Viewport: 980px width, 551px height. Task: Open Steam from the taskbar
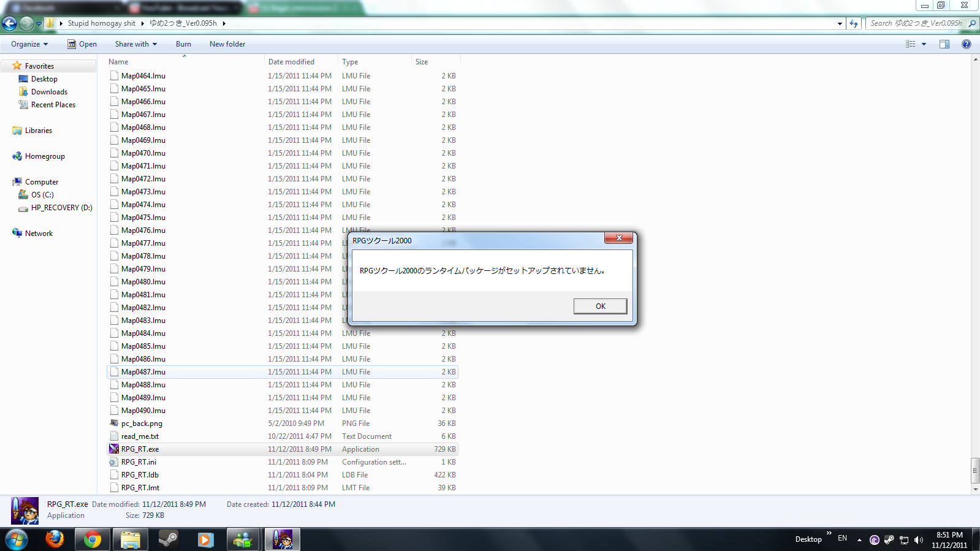tap(168, 539)
